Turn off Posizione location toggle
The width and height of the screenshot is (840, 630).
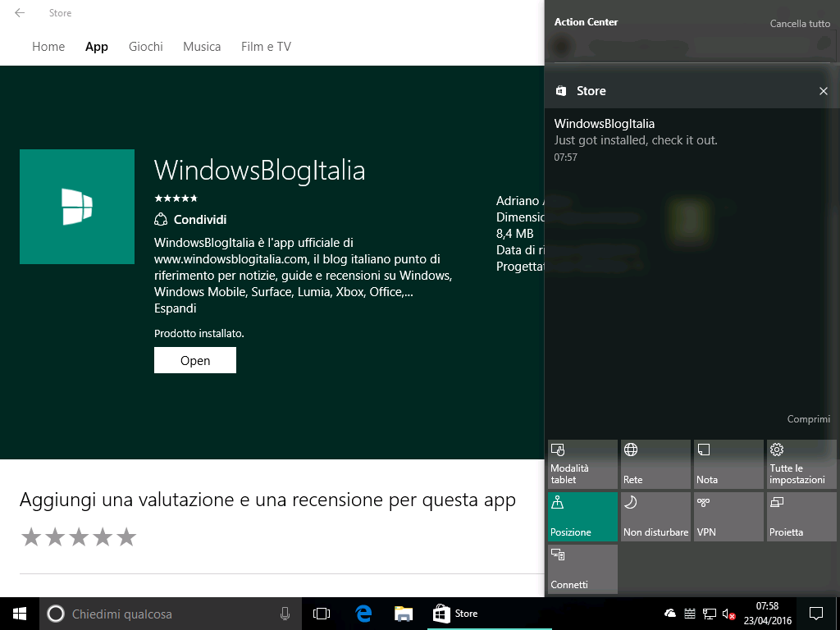(583, 517)
